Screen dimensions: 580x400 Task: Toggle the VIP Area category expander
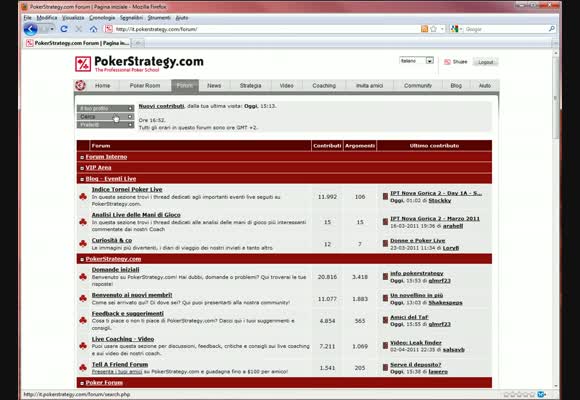point(82,168)
